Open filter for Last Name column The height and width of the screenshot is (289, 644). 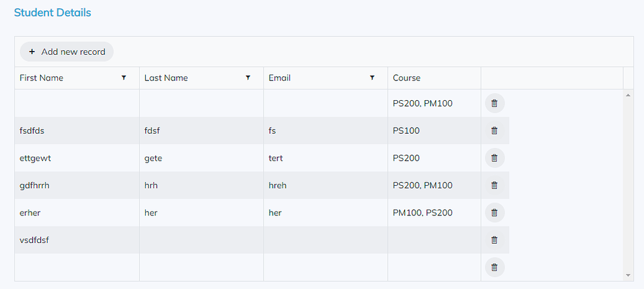coord(248,77)
